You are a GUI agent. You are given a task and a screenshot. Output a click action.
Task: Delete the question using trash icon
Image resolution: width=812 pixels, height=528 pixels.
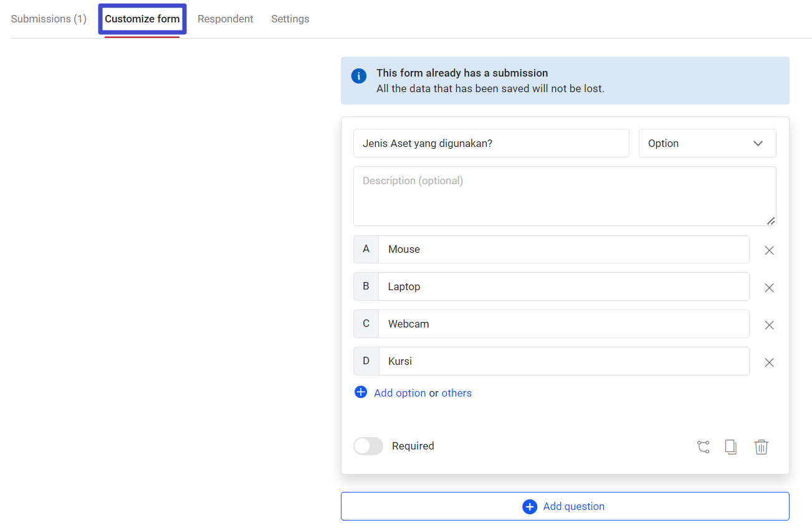(x=761, y=446)
